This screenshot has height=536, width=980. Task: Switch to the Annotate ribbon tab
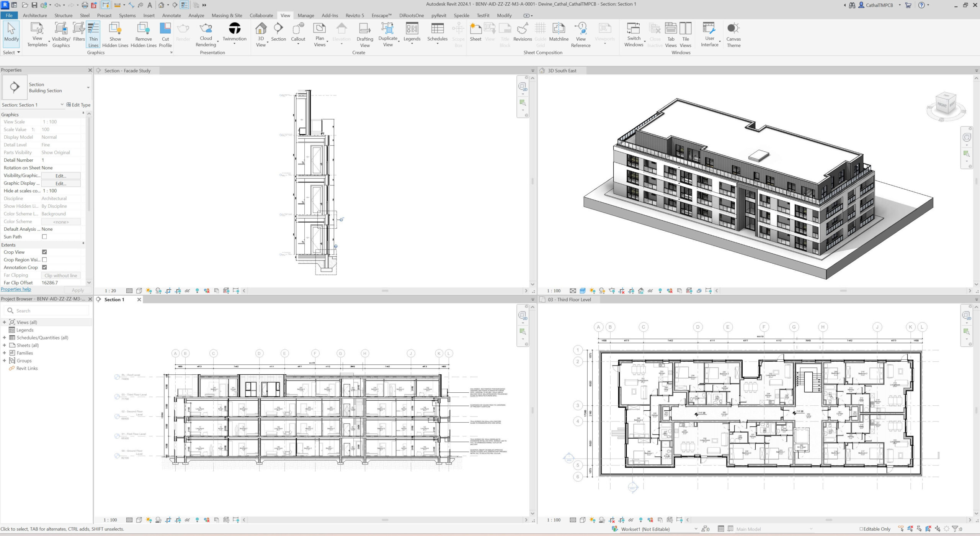171,15
